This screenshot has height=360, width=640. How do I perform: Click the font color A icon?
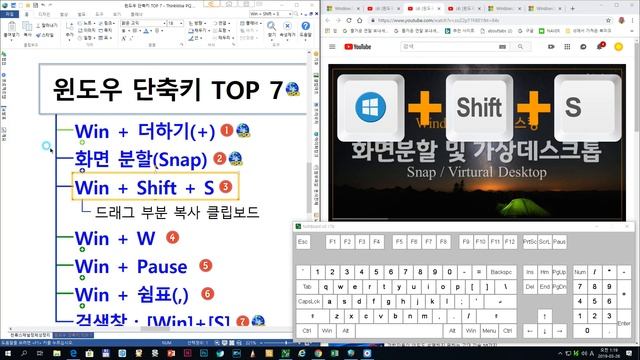click(146, 31)
